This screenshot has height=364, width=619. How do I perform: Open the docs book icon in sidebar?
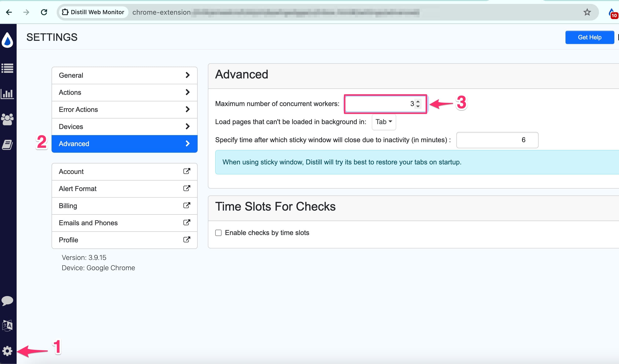7,145
